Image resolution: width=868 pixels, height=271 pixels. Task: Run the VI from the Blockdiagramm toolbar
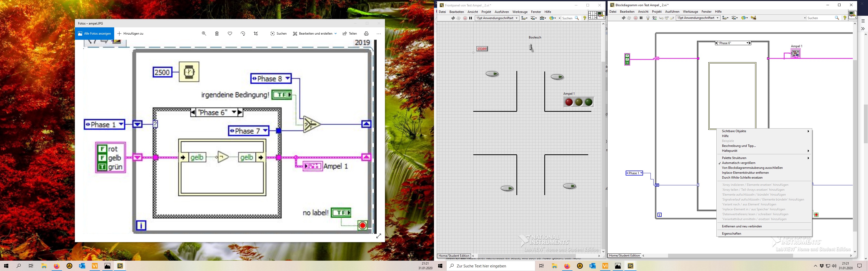click(624, 18)
